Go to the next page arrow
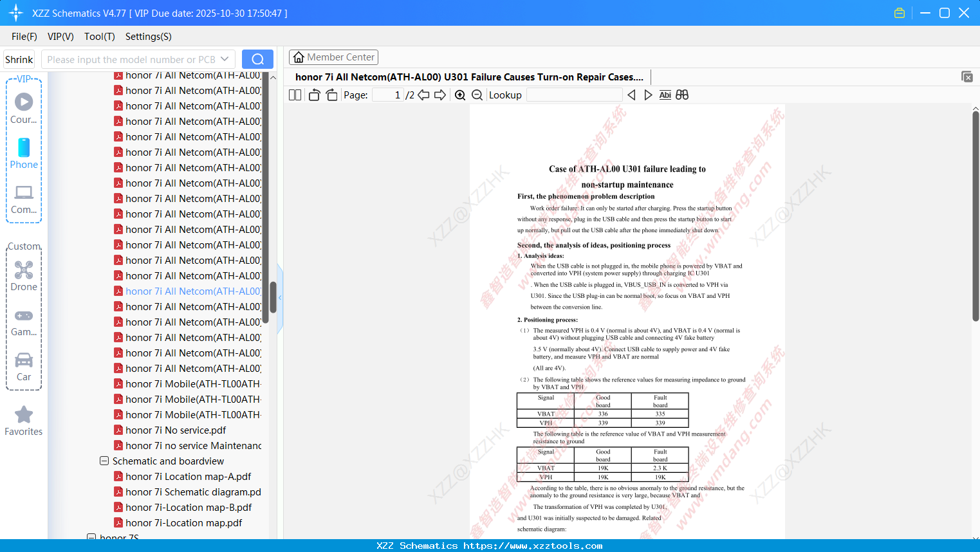Image resolution: width=980 pixels, height=552 pixels. tap(440, 95)
